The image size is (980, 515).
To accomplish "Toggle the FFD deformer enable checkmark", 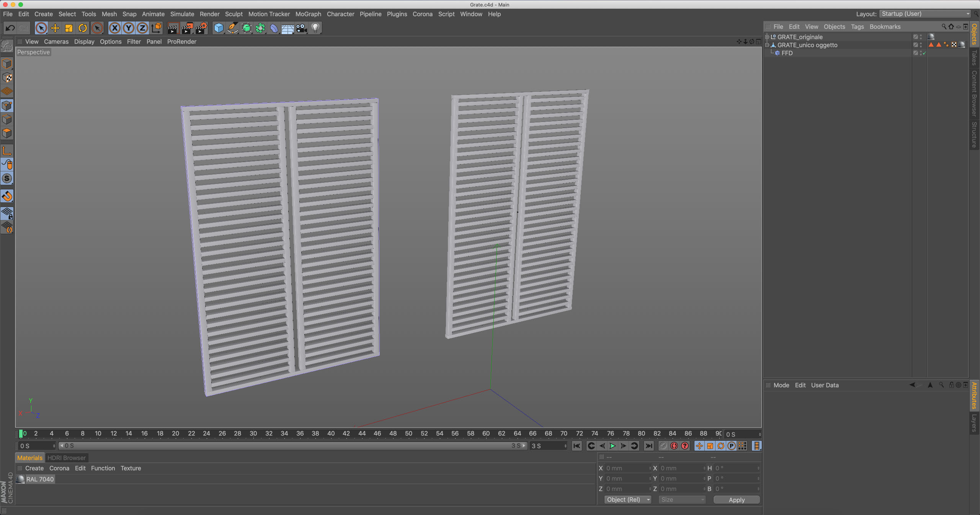I will [x=924, y=53].
